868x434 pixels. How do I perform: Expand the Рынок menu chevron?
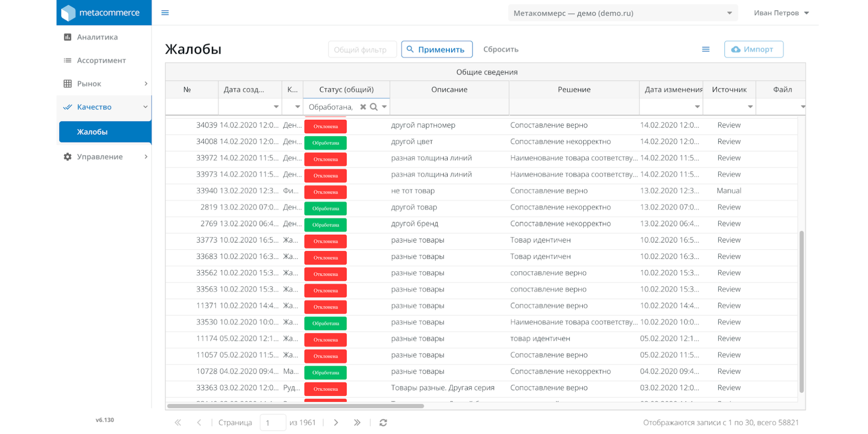click(x=146, y=84)
